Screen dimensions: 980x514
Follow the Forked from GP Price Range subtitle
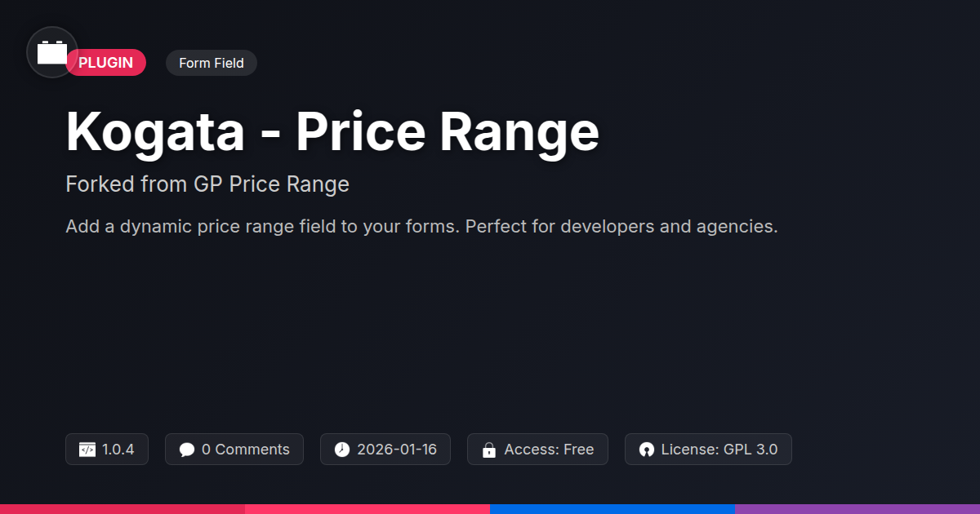[207, 184]
